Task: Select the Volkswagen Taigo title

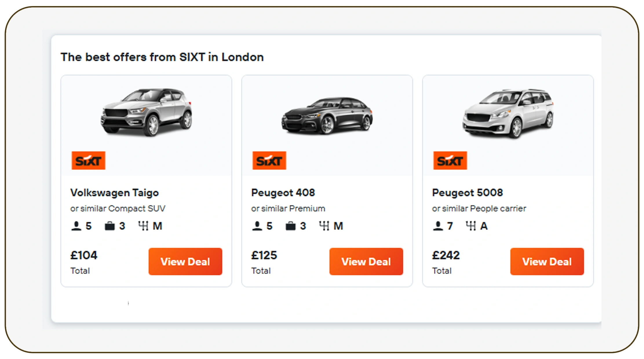Action: point(114,193)
